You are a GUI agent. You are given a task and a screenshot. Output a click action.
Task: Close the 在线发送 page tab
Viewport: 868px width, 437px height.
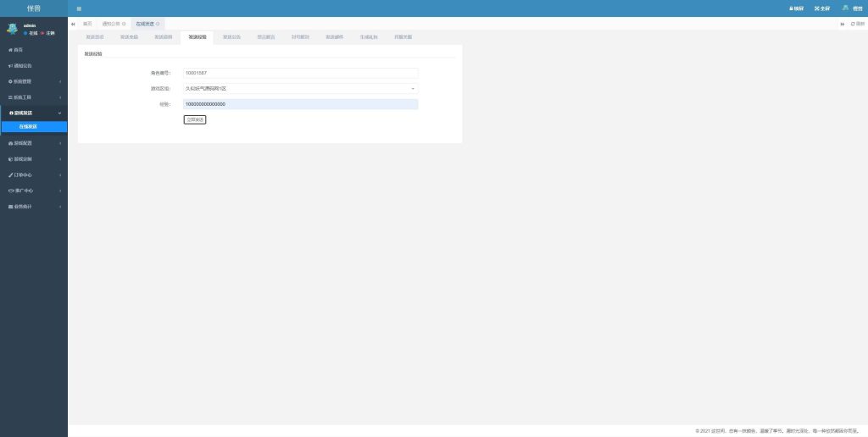[158, 24]
